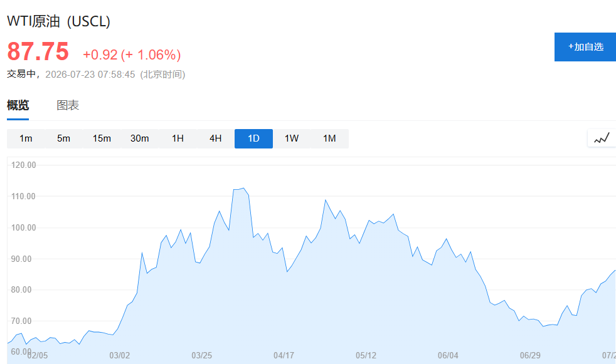616x364 pixels.
Task: Select the 5m timeframe
Action: [63, 138]
